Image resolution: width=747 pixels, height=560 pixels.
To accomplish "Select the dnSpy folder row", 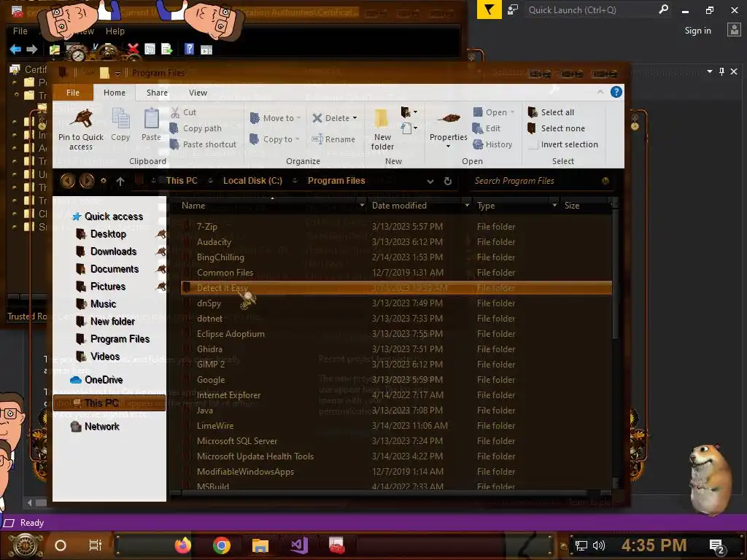I will pyautogui.click(x=396, y=303).
